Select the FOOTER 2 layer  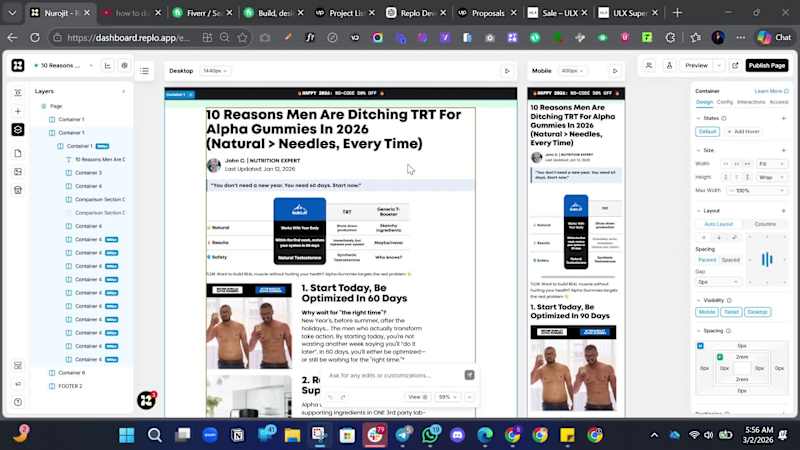click(70, 386)
